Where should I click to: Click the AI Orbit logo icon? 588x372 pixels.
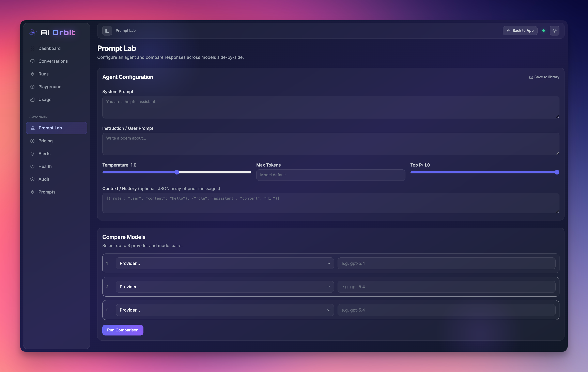33,32
